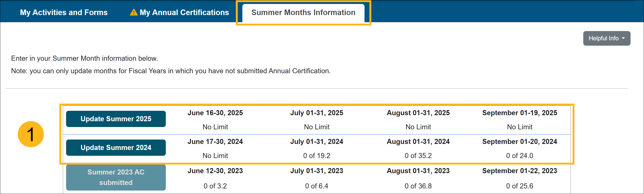Open the Helpful Info dropdown
This screenshot has width=644, height=194.
coord(606,38)
